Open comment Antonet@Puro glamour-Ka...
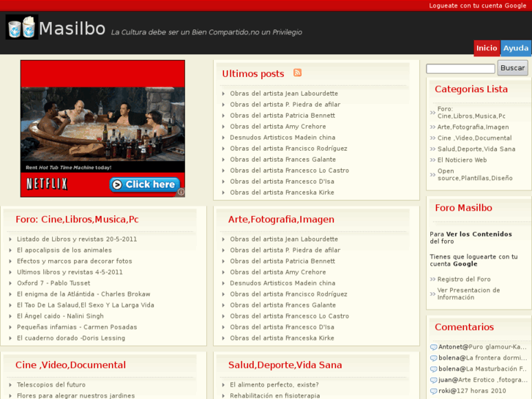Image resolution: width=532 pixels, height=399 pixels. pos(482,347)
